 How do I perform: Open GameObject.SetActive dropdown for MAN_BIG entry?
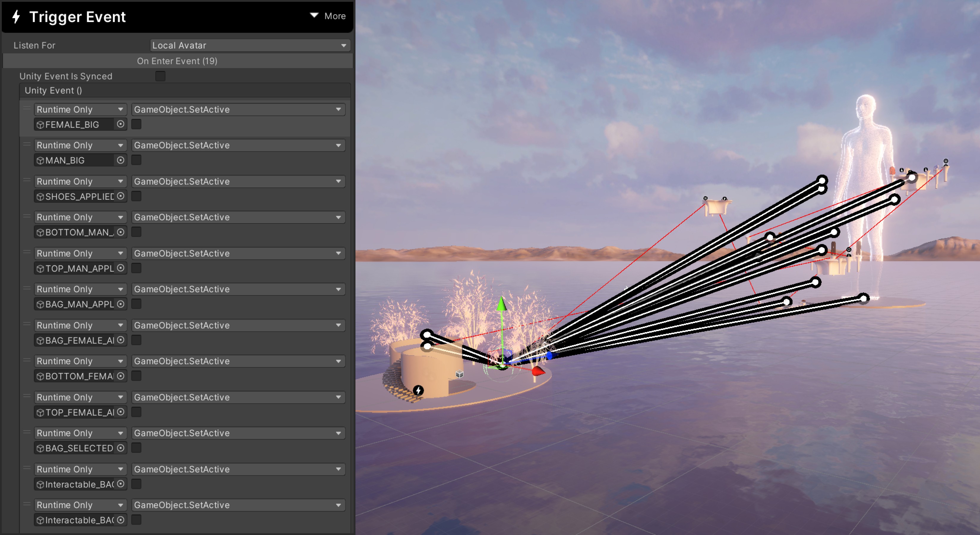[x=238, y=145]
